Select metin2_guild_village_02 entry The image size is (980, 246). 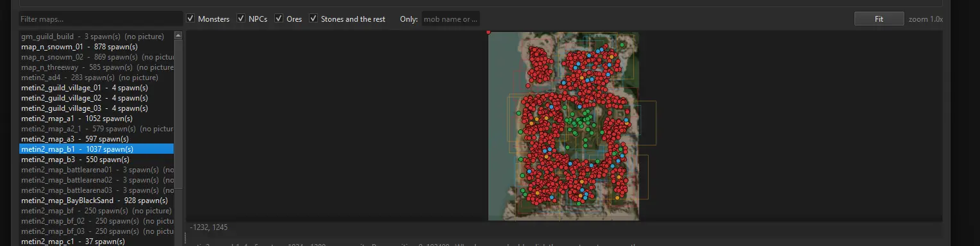click(97, 98)
